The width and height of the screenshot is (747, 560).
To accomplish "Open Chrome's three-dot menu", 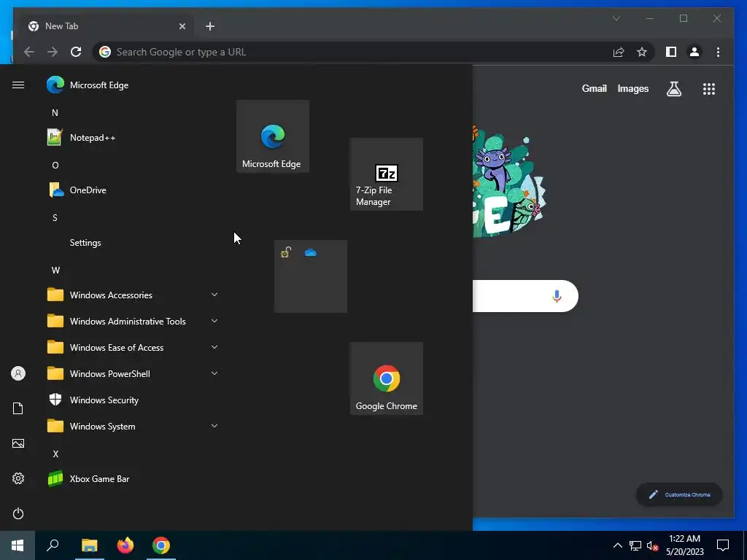I will click(718, 52).
